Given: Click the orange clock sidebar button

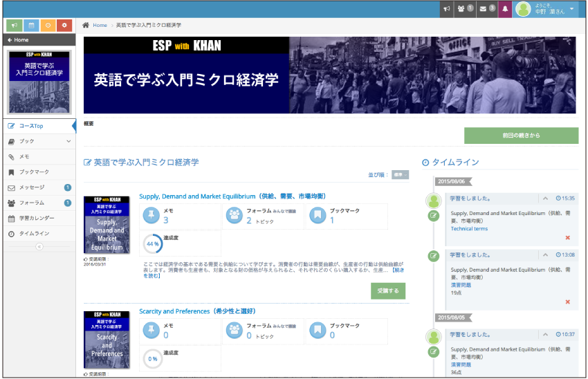Looking at the screenshot, I should [48, 26].
